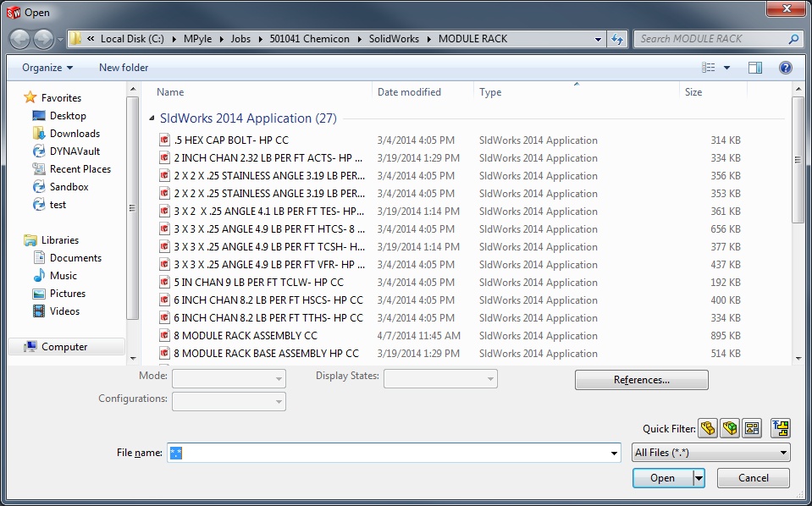Select the 8 MODULE RACK ASSEMBLY CC file icon
812x506 pixels.
164,336
